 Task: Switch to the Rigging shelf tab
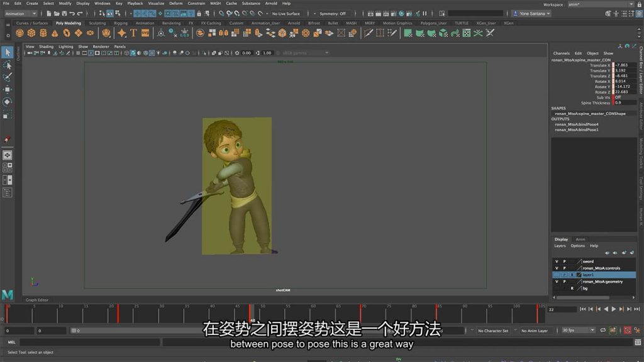[x=120, y=23]
